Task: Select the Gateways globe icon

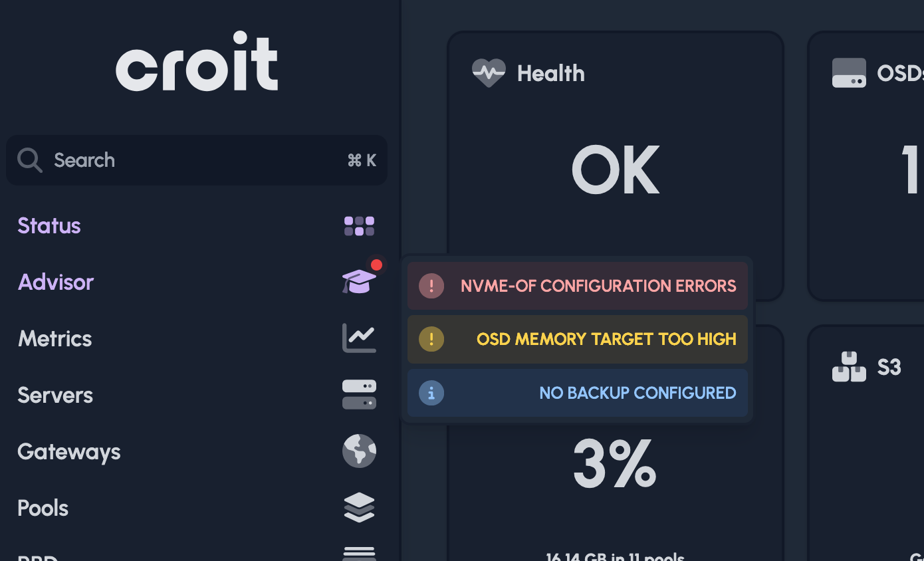Action: click(359, 451)
